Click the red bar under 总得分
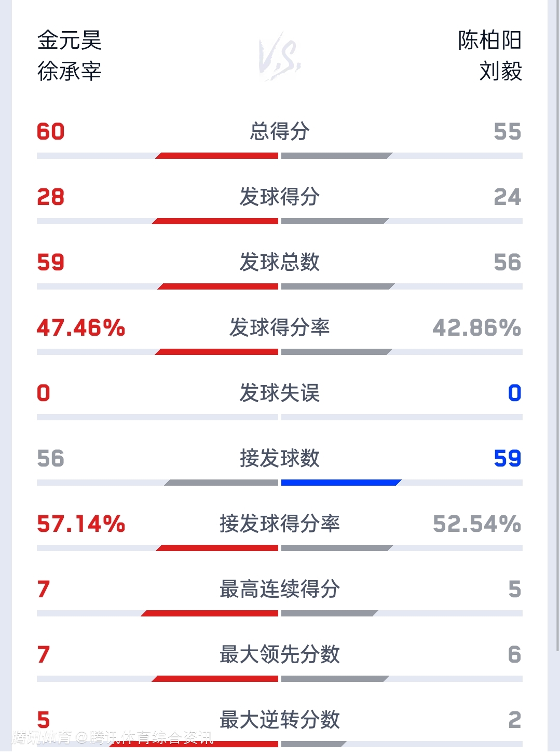 click(218, 156)
